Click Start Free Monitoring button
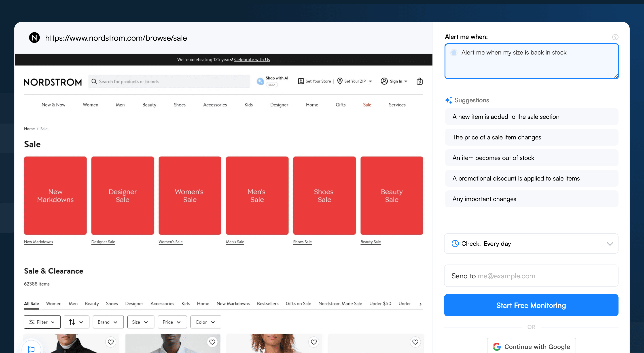644x353 pixels. coord(531,305)
